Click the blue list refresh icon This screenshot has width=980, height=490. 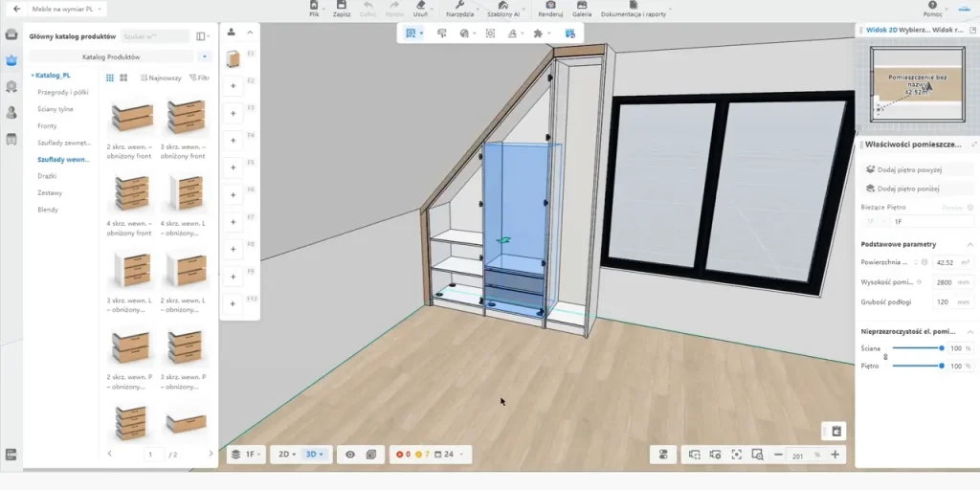click(x=570, y=33)
